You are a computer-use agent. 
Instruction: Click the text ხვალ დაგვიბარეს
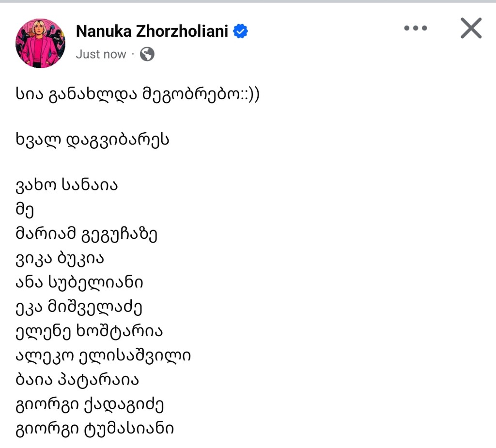coord(93,140)
